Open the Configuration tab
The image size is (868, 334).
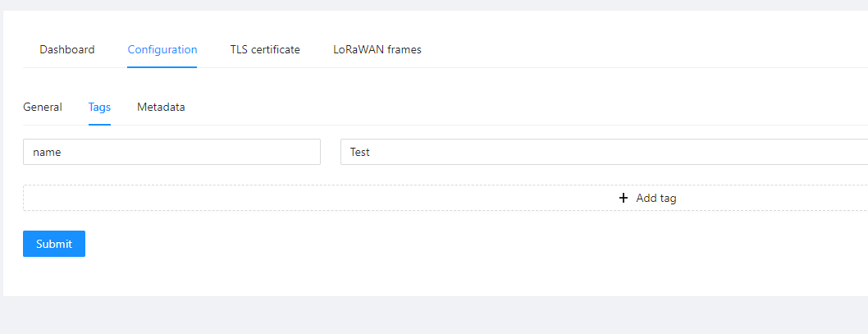click(162, 50)
